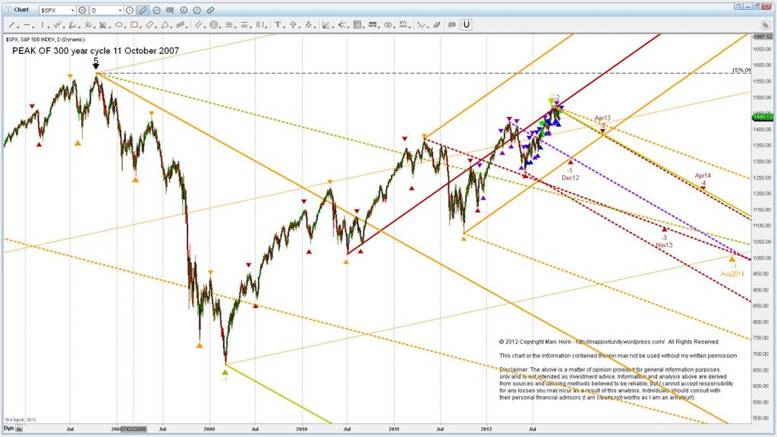Click the icon next to Dyn label
This screenshot has height=437, width=777.
[x=19, y=429]
